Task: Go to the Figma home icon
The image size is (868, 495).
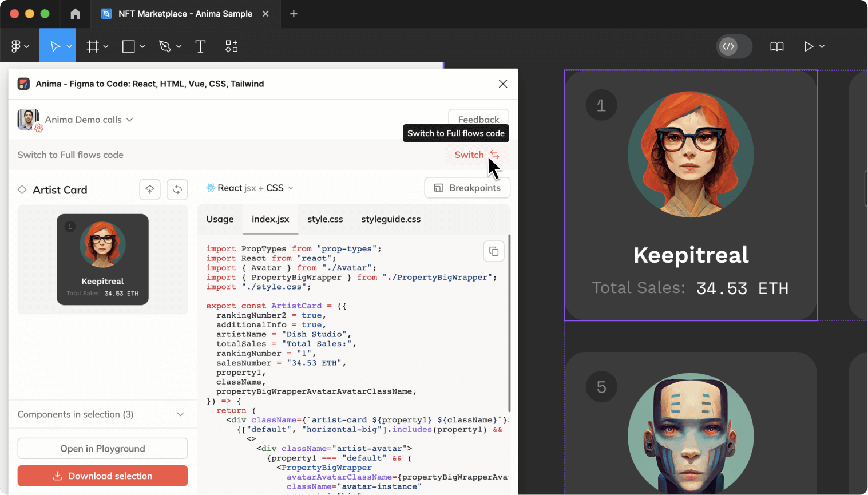Action: [x=75, y=14]
